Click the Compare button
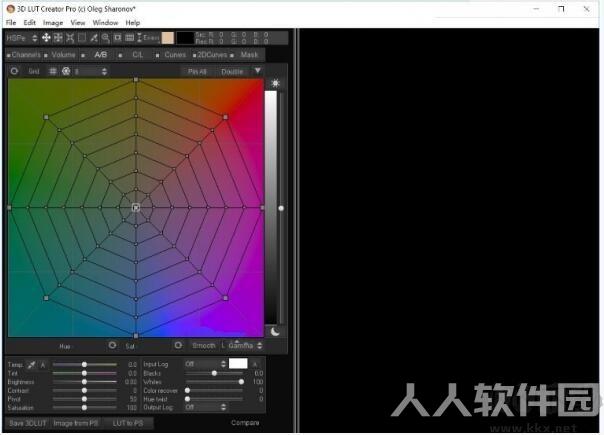 (245, 423)
